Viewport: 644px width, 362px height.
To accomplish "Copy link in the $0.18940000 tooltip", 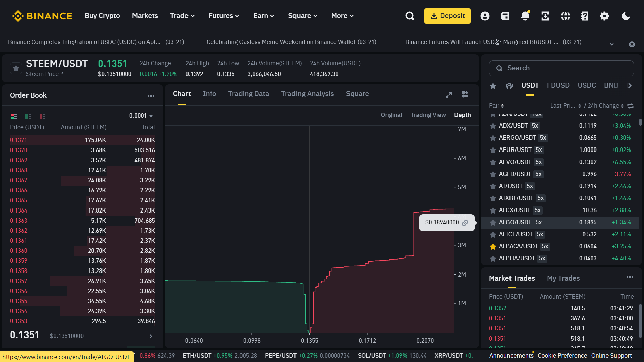I will click(x=465, y=223).
